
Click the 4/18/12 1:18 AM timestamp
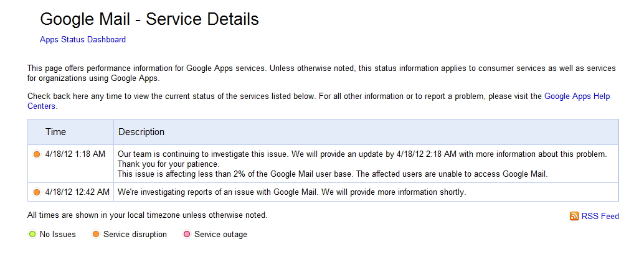point(75,154)
